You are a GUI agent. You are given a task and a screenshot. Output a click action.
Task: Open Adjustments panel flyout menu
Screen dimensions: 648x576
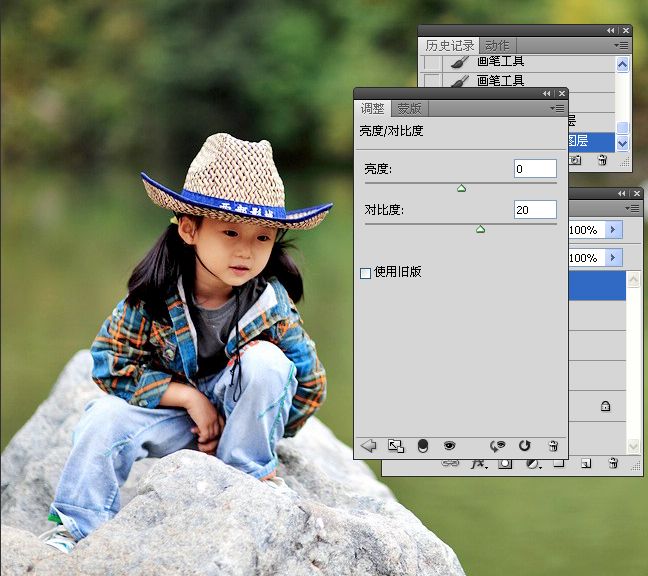click(557, 109)
